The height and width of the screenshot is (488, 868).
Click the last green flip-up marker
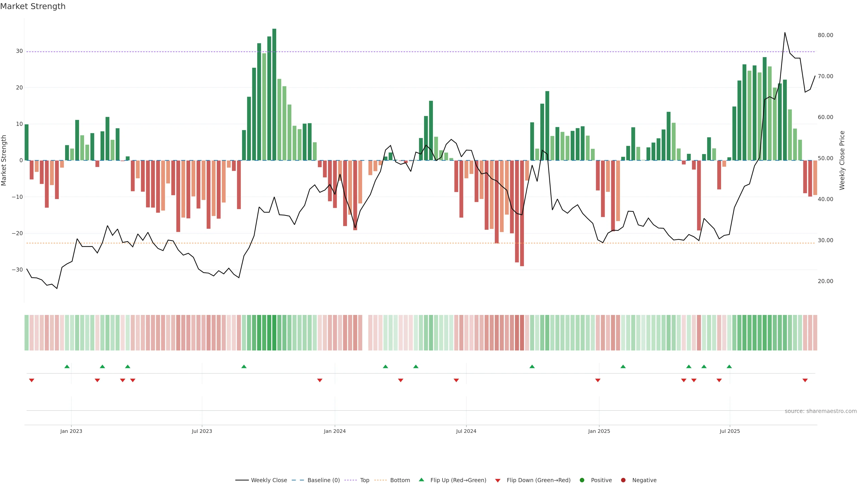729,366
